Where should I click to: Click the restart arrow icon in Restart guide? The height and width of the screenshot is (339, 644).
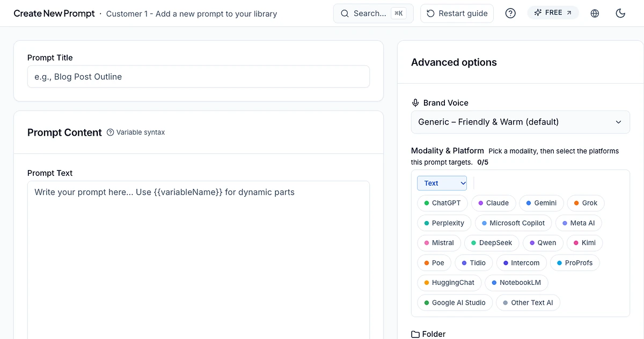coord(431,13)
